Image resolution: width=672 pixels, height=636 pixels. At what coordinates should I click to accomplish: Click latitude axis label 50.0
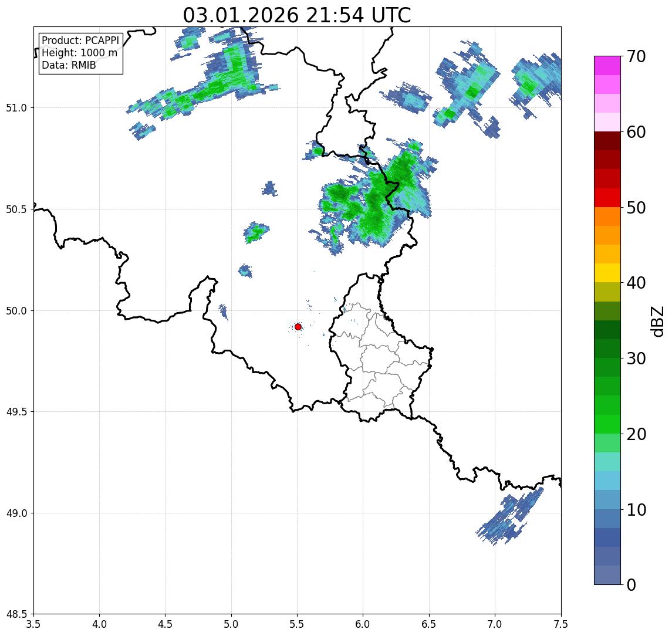pos(16,311)
